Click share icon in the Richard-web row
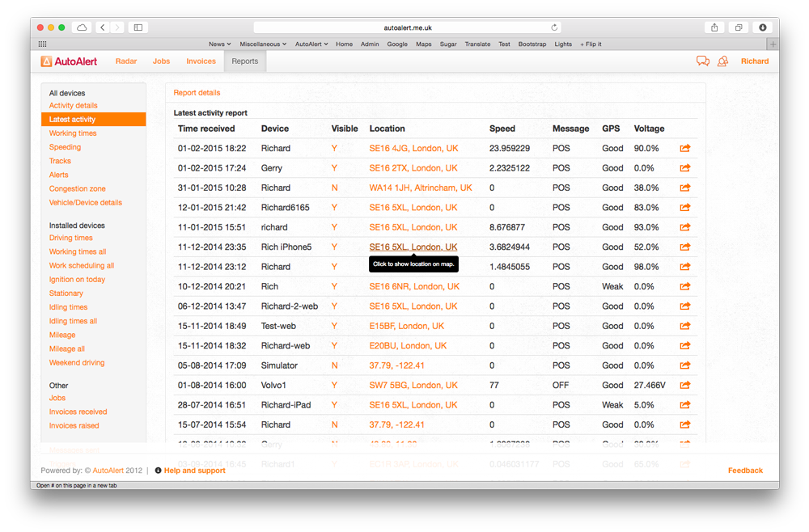Viewport: 809px width, 532px height. point(684,346)
